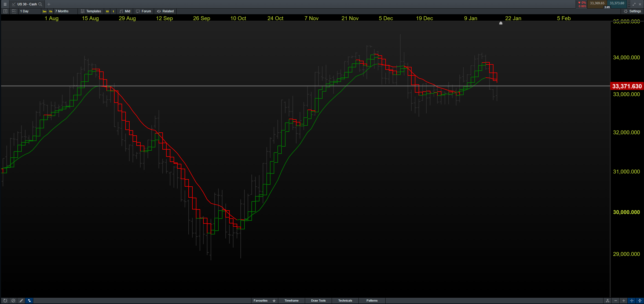Click the Templates button
Screen dimensions: 644x304
coord(91,11)
